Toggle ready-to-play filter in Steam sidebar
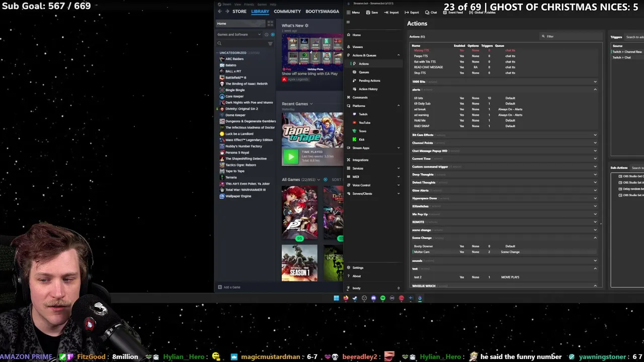 click(273, 35)
